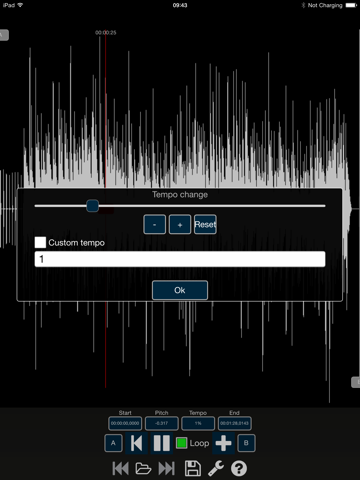The height and width of the screenshot is (480, 360).
Task: Click the large plus icon beside Loop
Action: [223, 443]
